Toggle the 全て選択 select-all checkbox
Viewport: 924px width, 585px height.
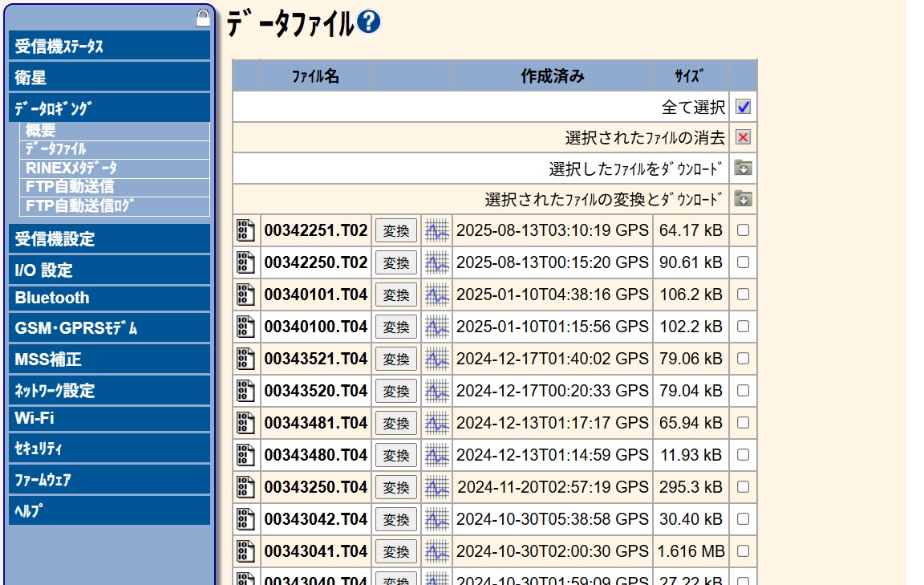point(743,107)
